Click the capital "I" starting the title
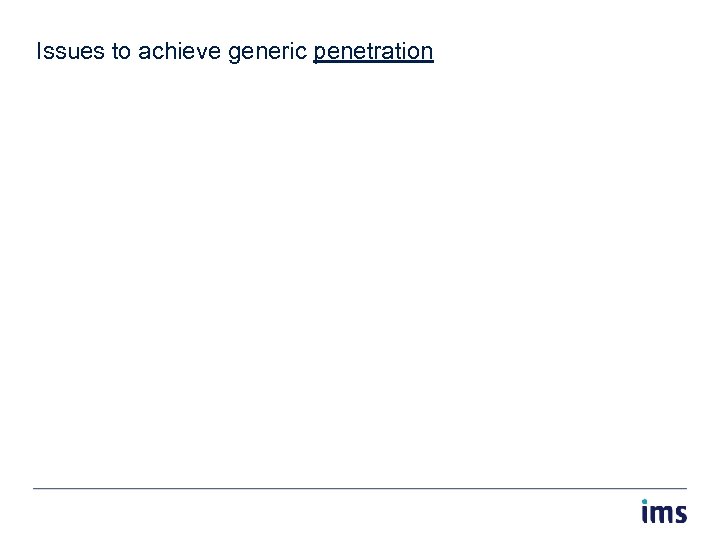 [x=39, y=51]
